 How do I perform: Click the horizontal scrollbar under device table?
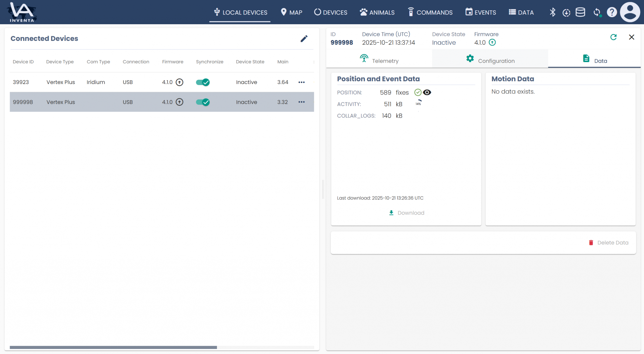[x=113, y=347]
